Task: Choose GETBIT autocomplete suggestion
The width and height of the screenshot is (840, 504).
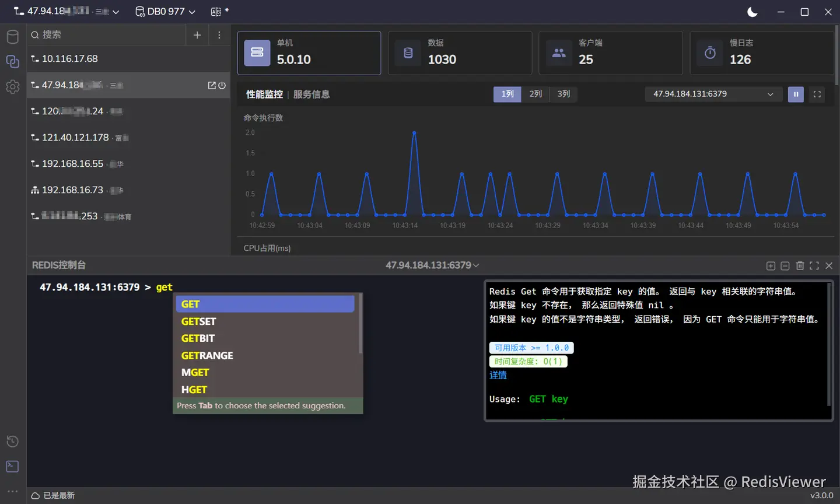Action: tap(265, 338)
